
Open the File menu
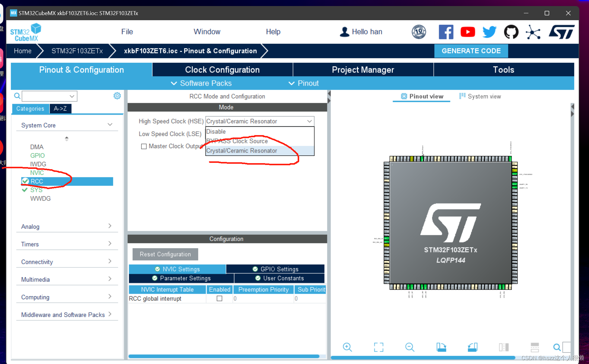point(127,32)
